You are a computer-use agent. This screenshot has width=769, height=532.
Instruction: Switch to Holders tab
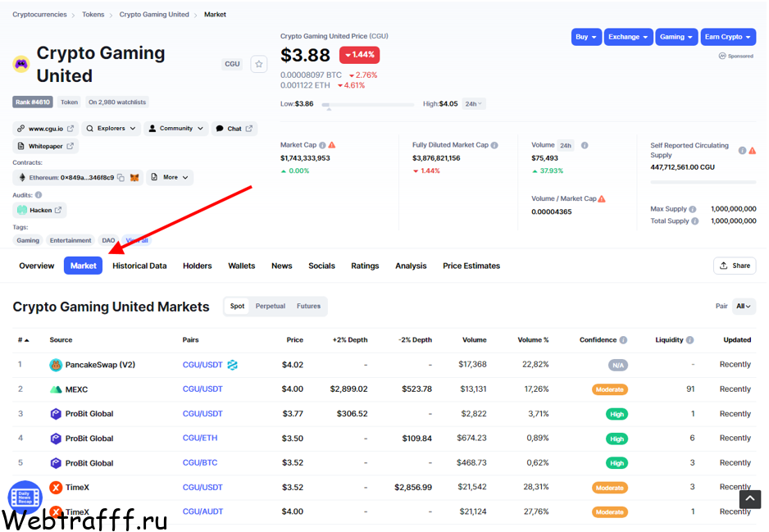click(197, 266)
